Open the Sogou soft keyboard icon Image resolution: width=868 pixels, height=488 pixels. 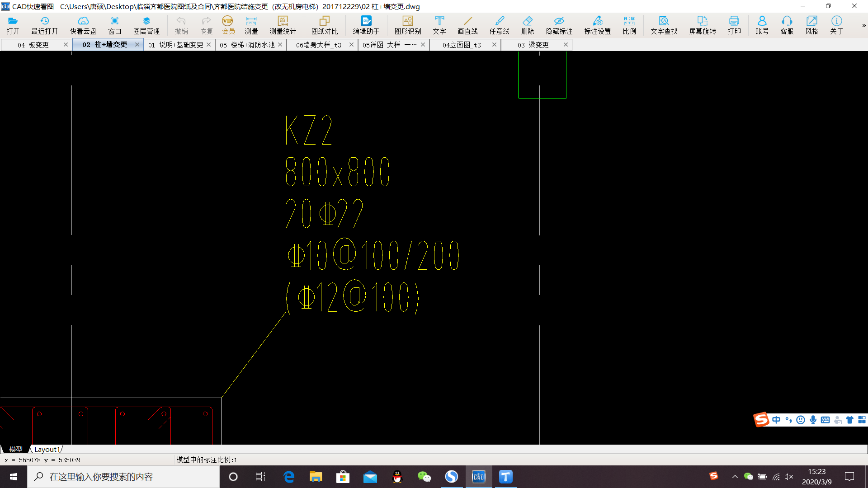[x=825, y=420]
